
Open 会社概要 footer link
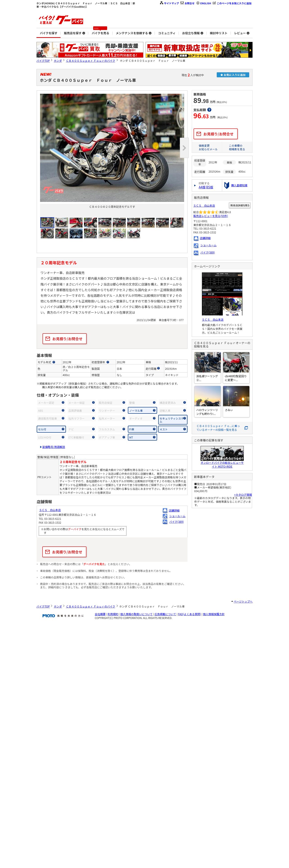pos(100,614)
